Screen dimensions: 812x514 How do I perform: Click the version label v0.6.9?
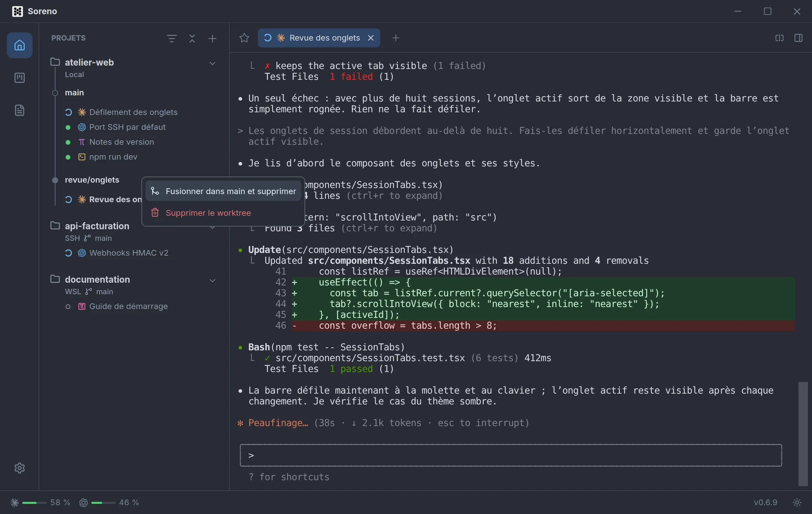[765, 503]
